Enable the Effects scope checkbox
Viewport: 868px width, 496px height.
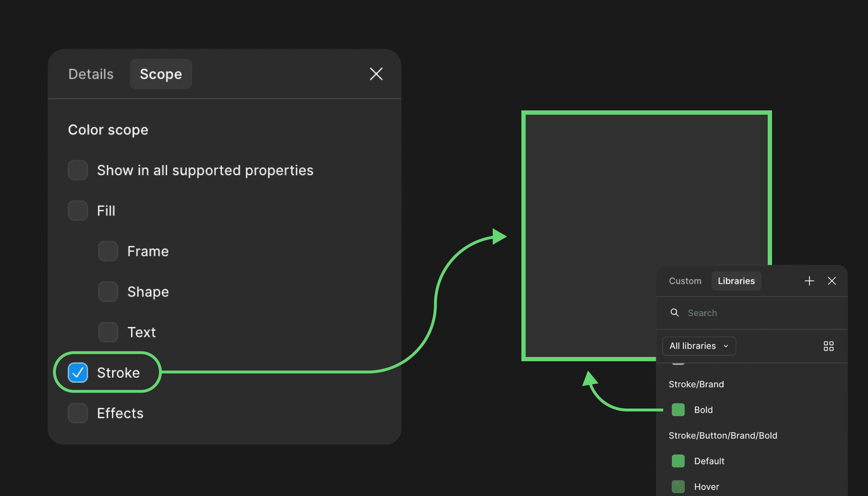click(78, 413)
